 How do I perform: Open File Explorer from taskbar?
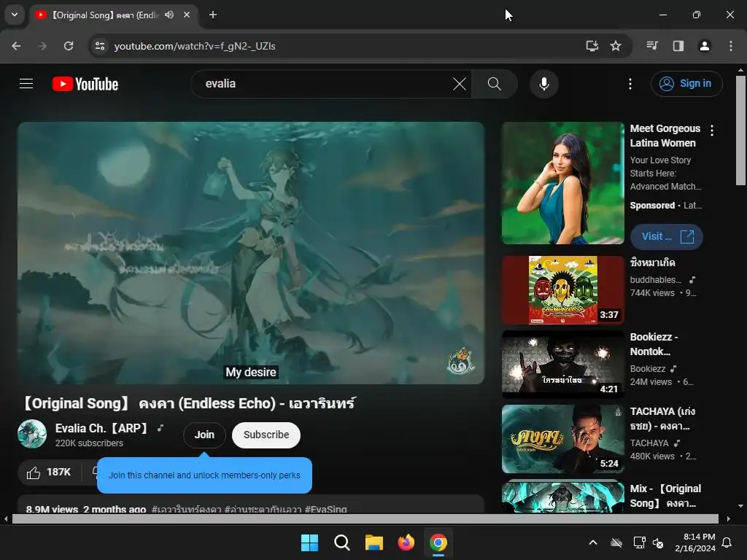[x=374, y=542]
